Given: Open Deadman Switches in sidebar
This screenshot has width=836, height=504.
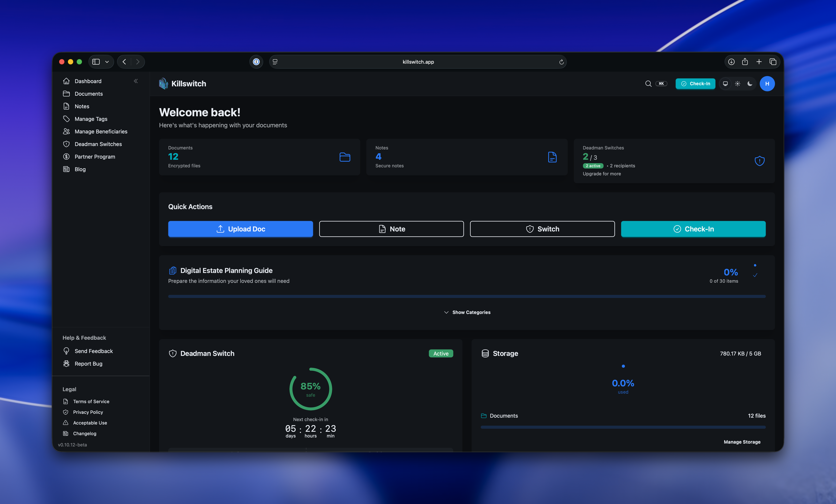Looking at the screenshot, I should coord(98,144).
